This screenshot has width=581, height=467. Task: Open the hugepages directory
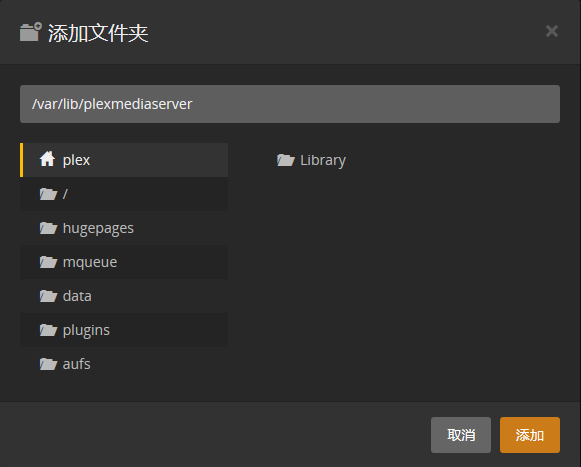point(124,228)
